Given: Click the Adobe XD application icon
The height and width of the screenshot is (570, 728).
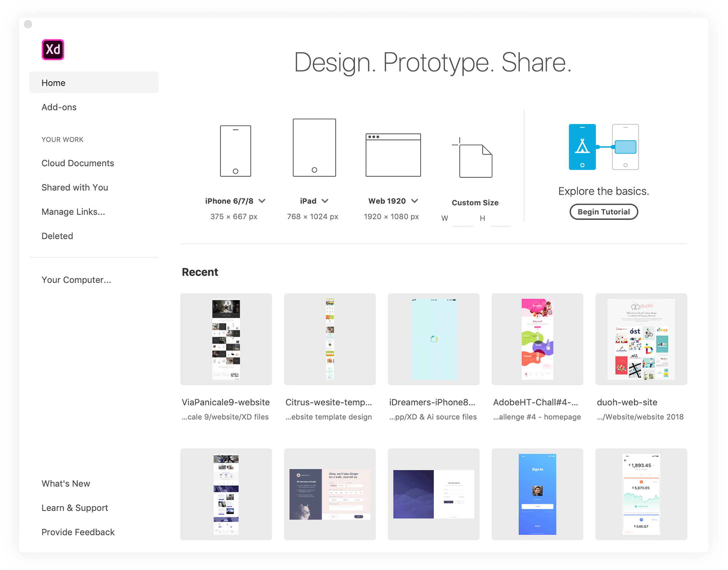Looking at the screenshot, I should 52,50.
